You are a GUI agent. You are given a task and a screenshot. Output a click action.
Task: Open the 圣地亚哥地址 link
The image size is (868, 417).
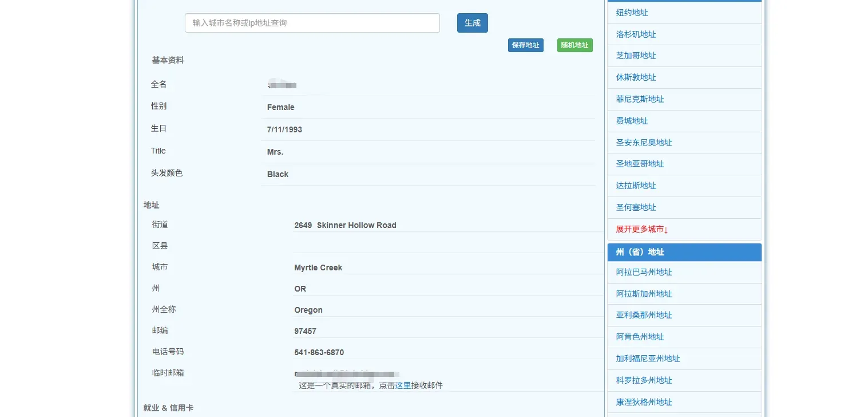pyautogui.click(x=640, y=164)
